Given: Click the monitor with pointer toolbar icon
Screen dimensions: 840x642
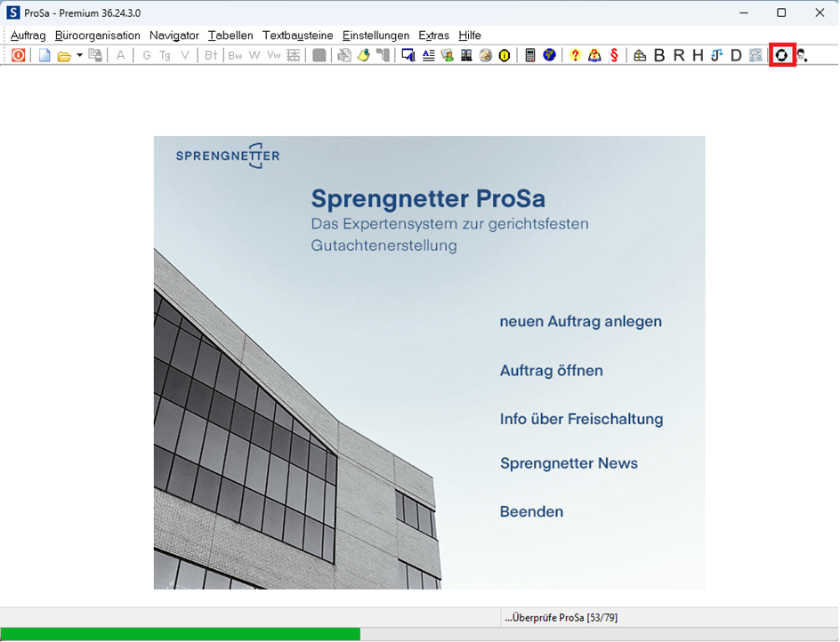Looking at the screenshot, I should click(x=408, y=55).
